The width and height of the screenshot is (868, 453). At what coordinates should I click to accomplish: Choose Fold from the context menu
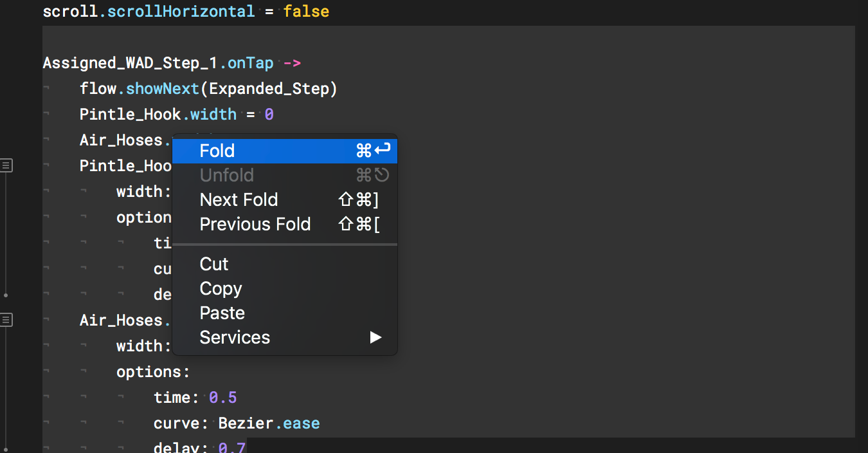pyautogui.click(x=217, y=151)
